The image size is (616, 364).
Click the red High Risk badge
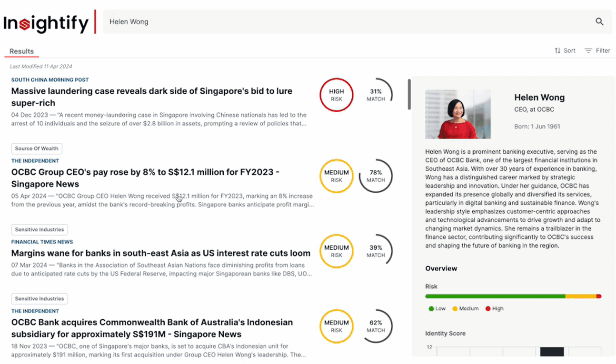[337, 95]
